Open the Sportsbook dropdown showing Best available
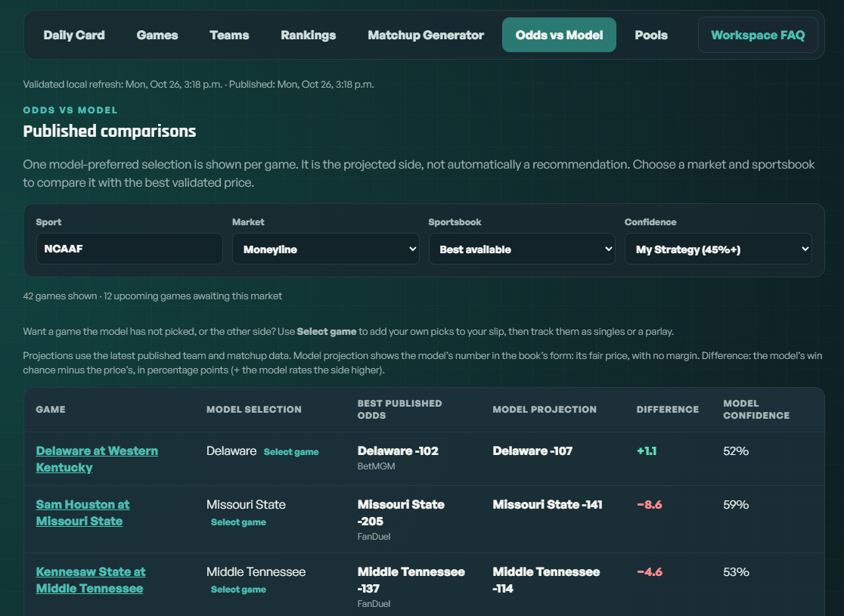 pyautogui.click(x=522, y=249)
